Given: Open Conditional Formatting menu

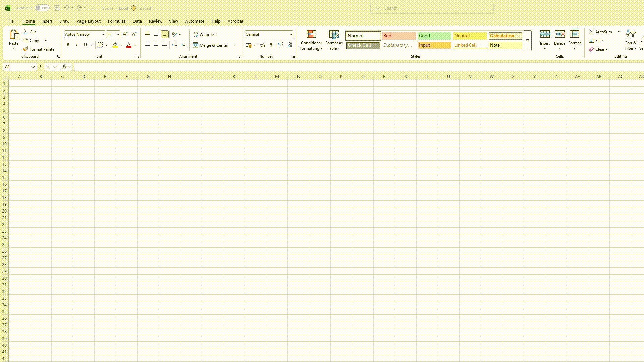Looking at the screenshot, I should [311, 40].
